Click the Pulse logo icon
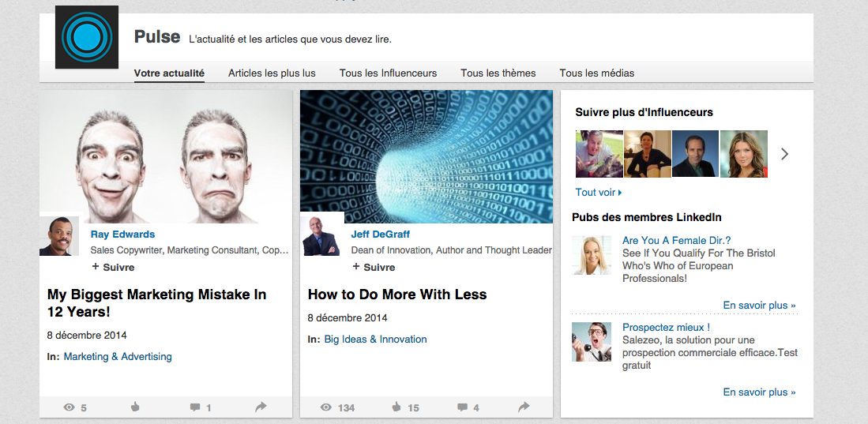 [x=87, y=37]
